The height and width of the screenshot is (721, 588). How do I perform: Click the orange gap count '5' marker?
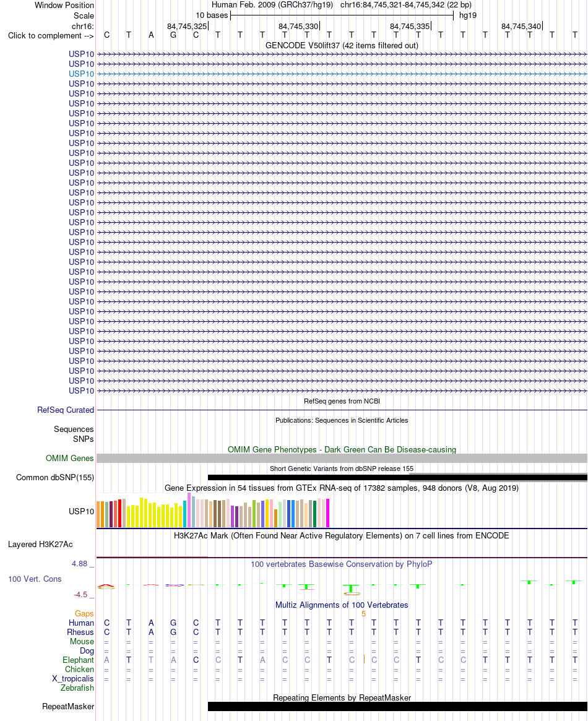364,614
